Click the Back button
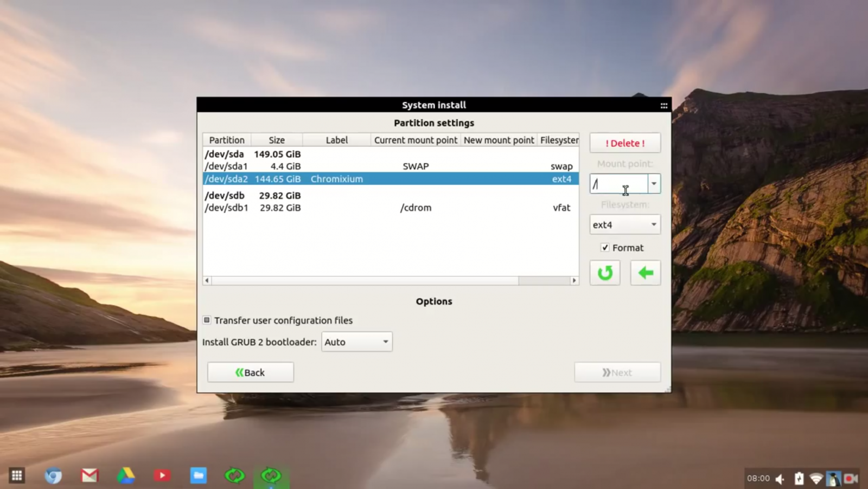This screenshot has width=868, height=489. click(251, 372)
